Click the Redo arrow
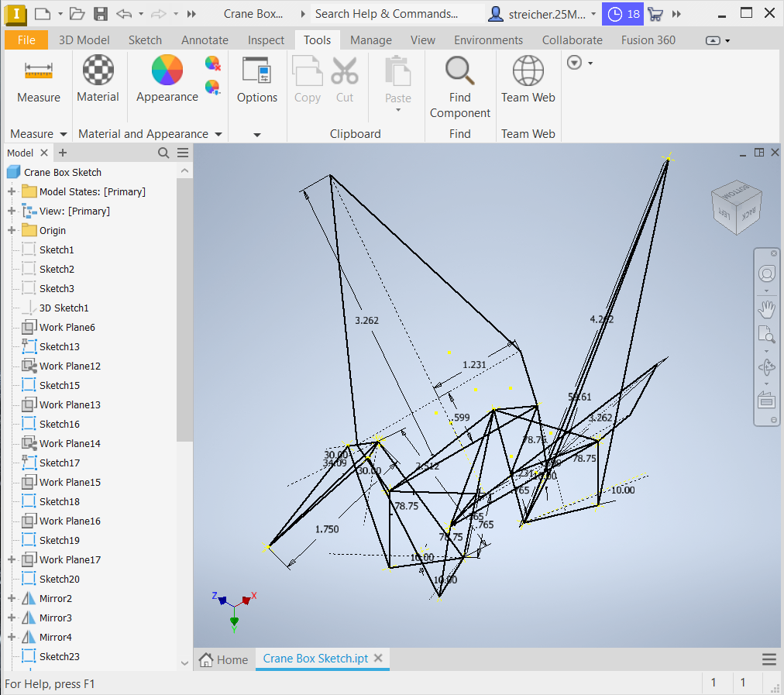 coord(159,13)
